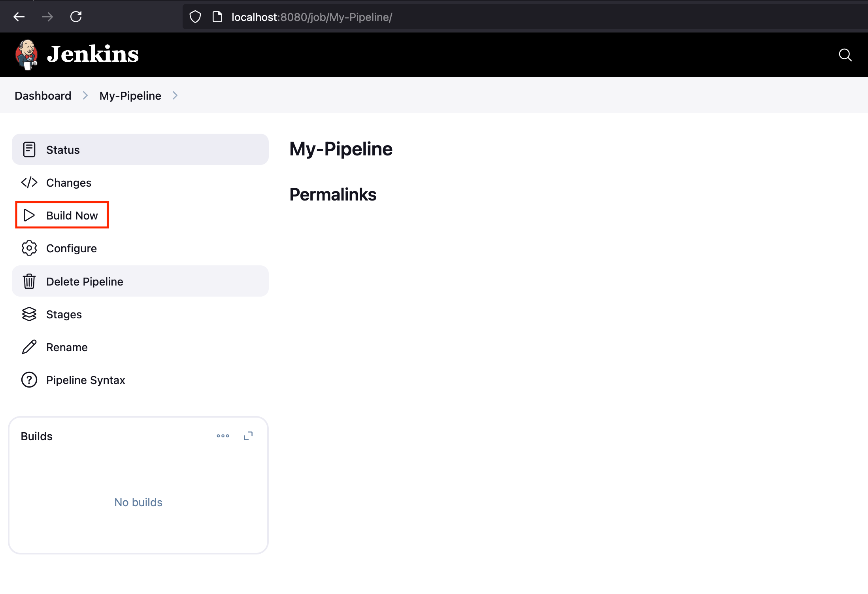Click the Delete Pipeline trash icon
The height and width of the screenshot is (594, 868).
(29, 281)
